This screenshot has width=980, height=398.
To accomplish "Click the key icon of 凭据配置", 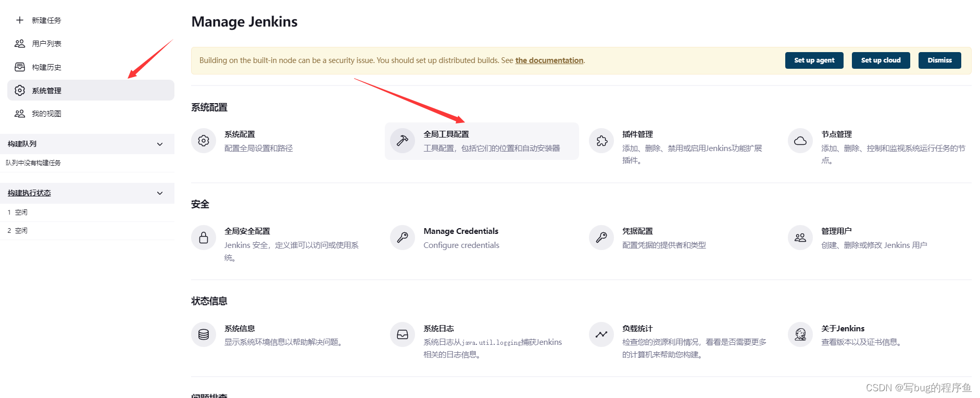I will pyautogui.click(x=601, y=238).
